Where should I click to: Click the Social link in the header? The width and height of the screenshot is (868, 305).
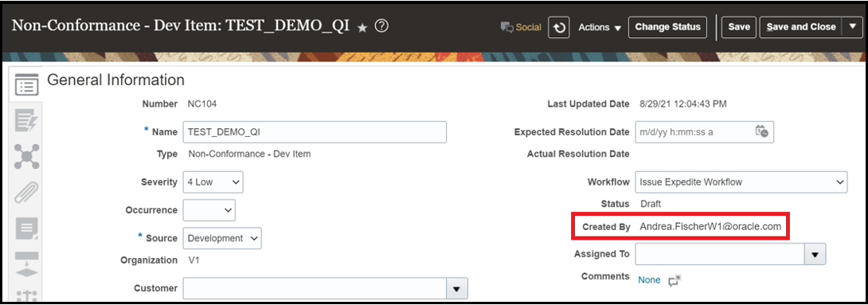point(529,27)
